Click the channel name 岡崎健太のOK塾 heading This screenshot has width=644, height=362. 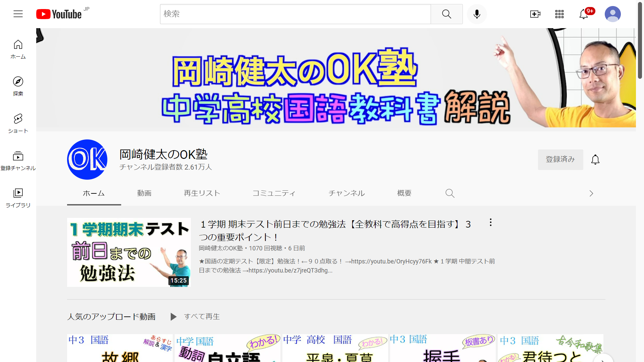[163, 155]
